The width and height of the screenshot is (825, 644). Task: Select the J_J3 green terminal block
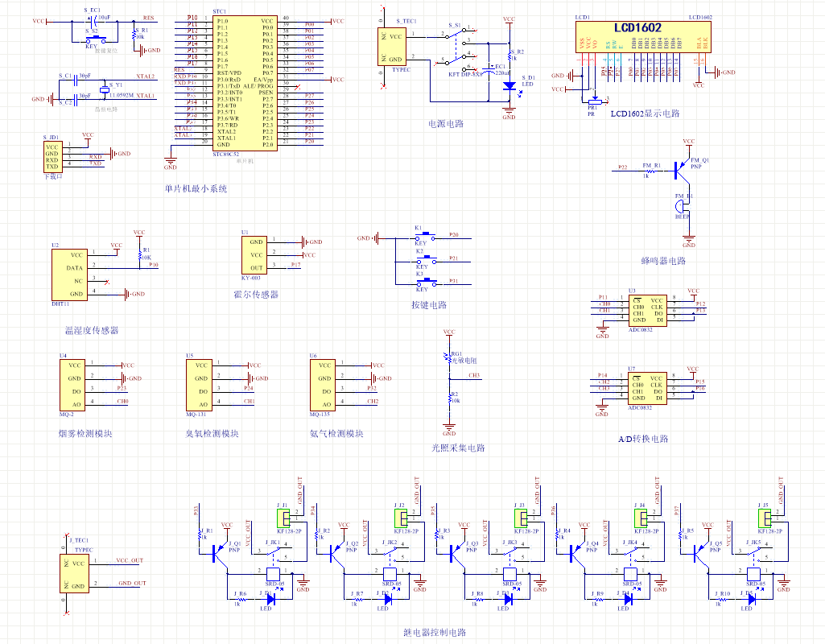tap(521, 518)
